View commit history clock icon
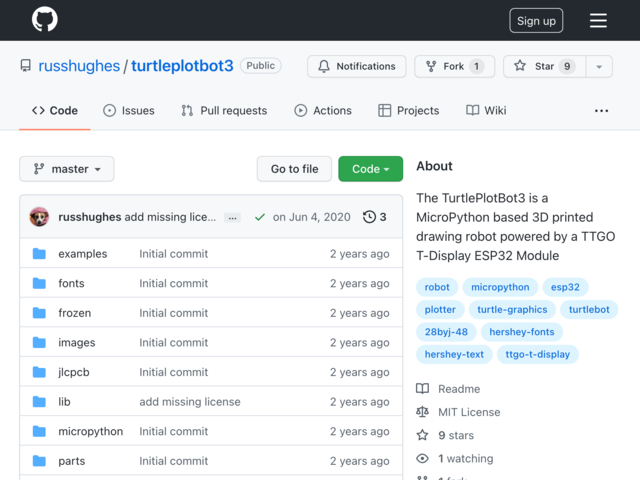Screen dimensions: 640x480 point(369,217)
